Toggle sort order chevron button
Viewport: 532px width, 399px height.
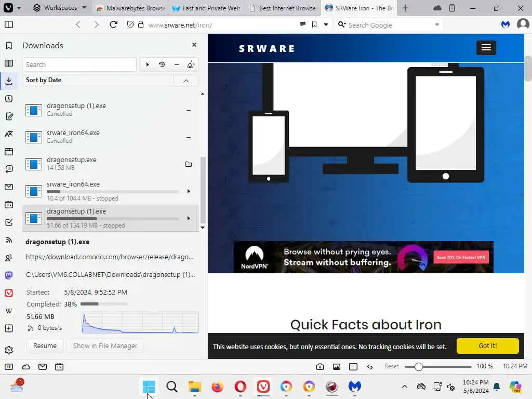point(186,81)
